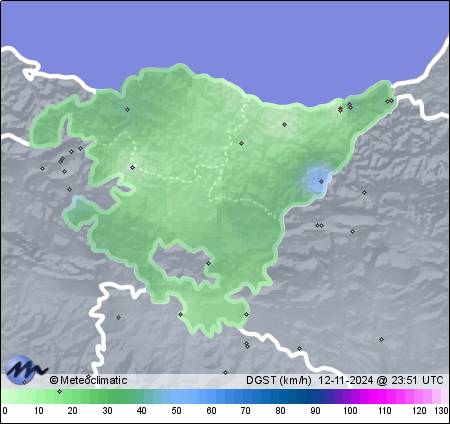The width and height of the screenshot is (450, 424).
Task: Click the 12-11-2024 @ 23:51 UTC timestamp
Action: (381, 380)
